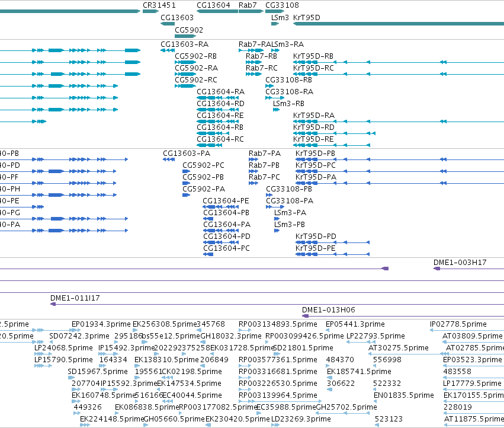
Task: Click EST LD23269.3prime
Action: 301,419
